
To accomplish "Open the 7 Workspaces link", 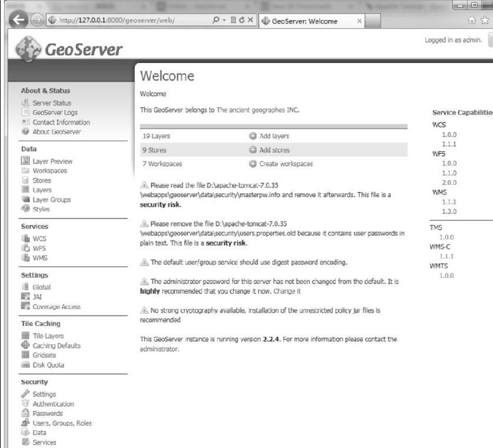I will click(162, 164).
